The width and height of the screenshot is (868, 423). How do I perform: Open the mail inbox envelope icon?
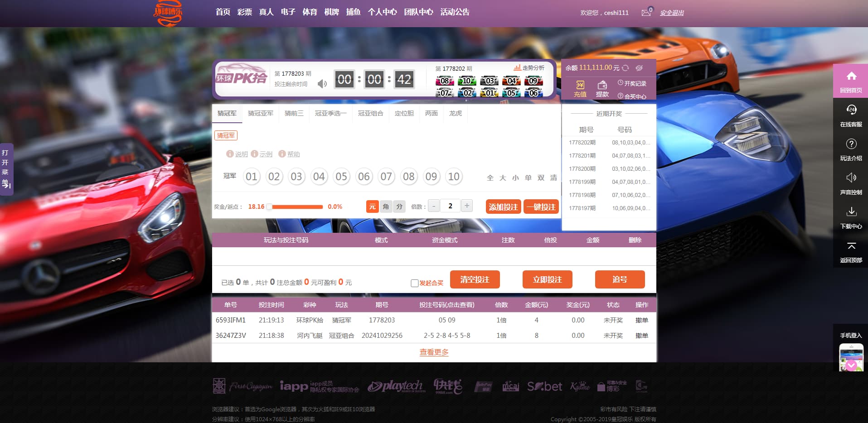coord(646,13)
